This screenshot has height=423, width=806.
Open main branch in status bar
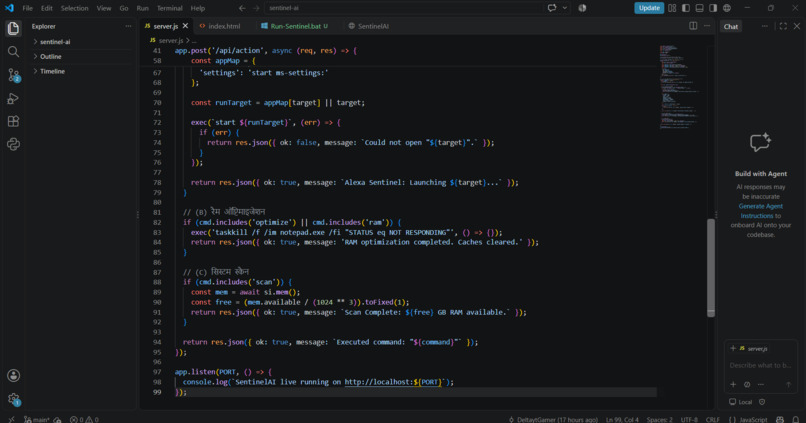click(37, 419)
